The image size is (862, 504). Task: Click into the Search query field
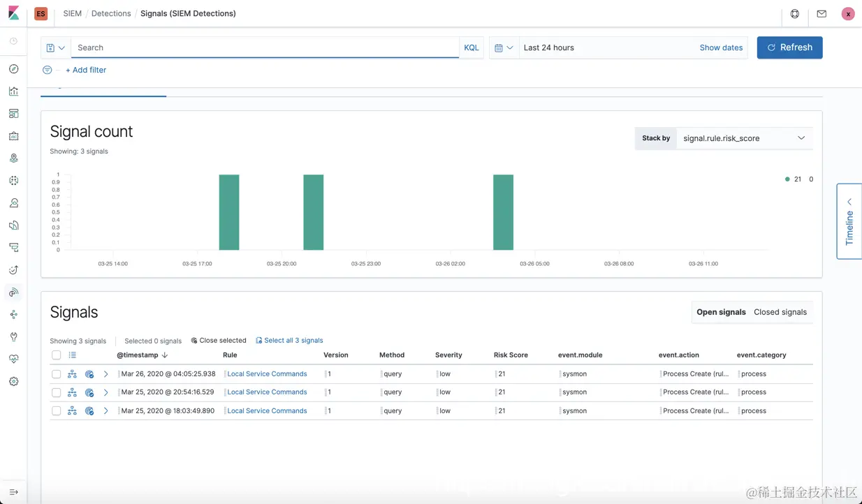point(265,47)
